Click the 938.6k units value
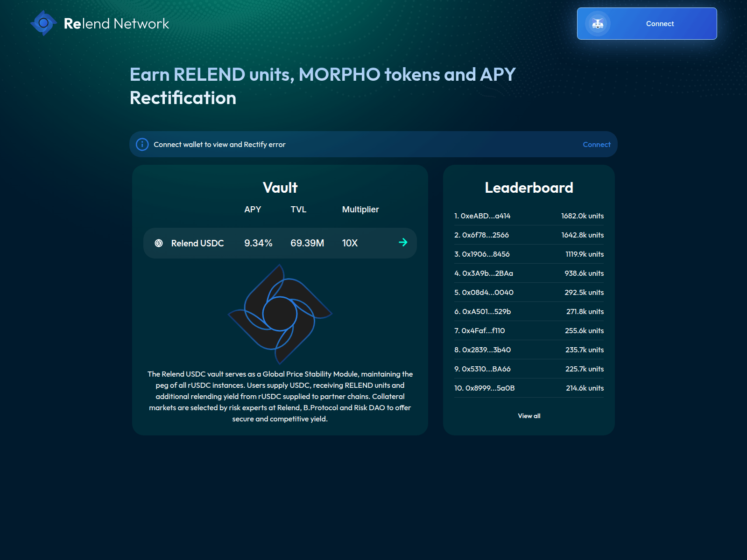This screenshot has width=747, height=560. pyautogui.click(x=584, y=273)
